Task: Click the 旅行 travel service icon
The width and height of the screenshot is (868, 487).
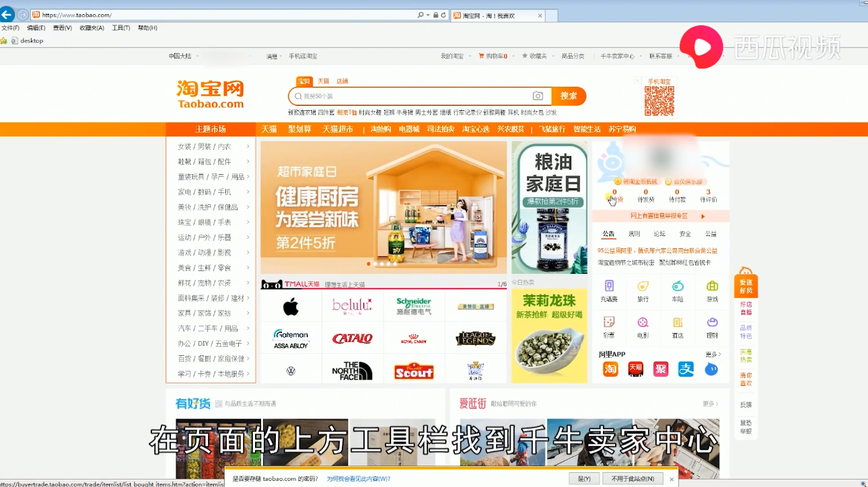Action: 643,289
